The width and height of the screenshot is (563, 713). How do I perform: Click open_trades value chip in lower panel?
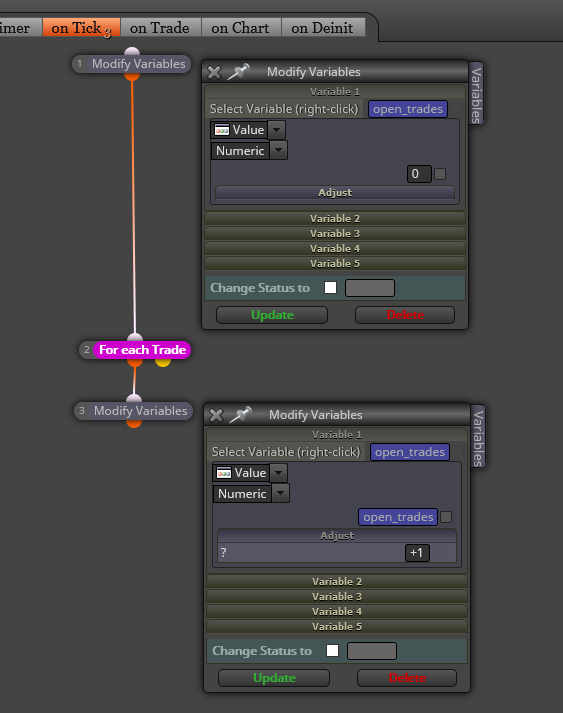pyautogui.click(x=398, y=517)
